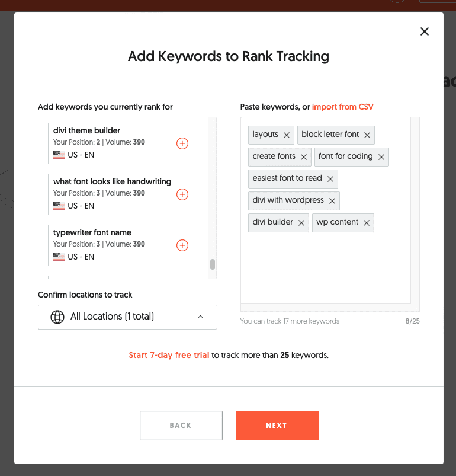This screenshot has height=476, width=456.
Task: Close the Add Keywords dialog
Action: pyautogui.click(x=424, y=31)
